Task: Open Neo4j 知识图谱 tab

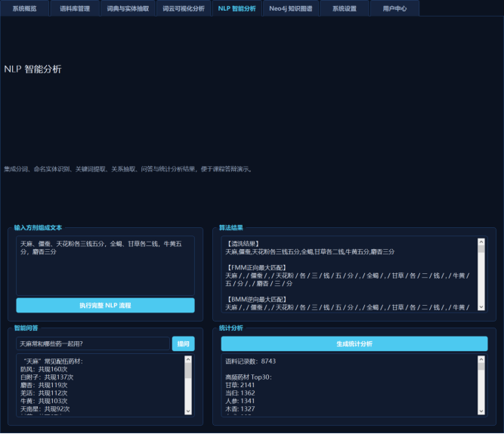Action: pyautogui.click(x=291, y=8)
